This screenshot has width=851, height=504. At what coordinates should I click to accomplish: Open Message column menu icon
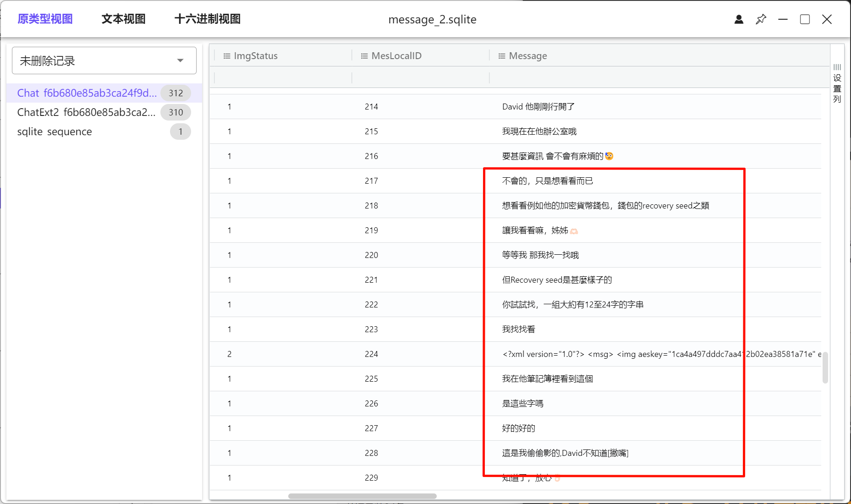[502, 56]
